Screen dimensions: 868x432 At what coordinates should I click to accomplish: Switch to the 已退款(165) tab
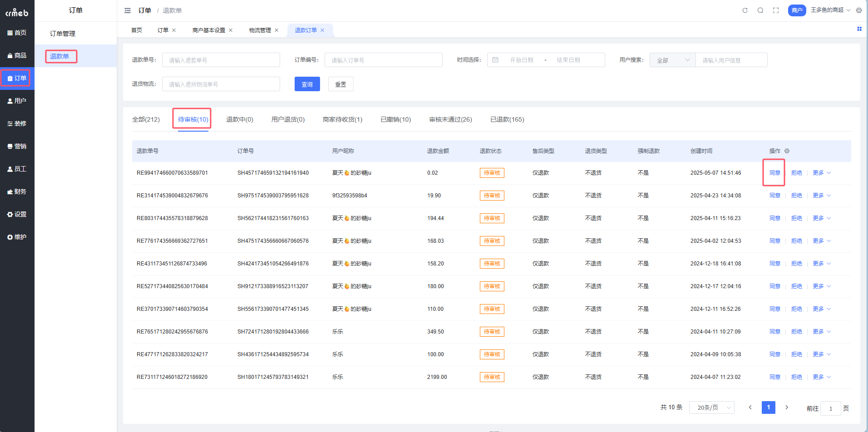tap(507, 119)
